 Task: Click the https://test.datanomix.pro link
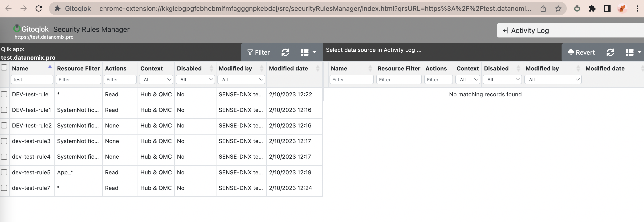click(x=44, y=37)
